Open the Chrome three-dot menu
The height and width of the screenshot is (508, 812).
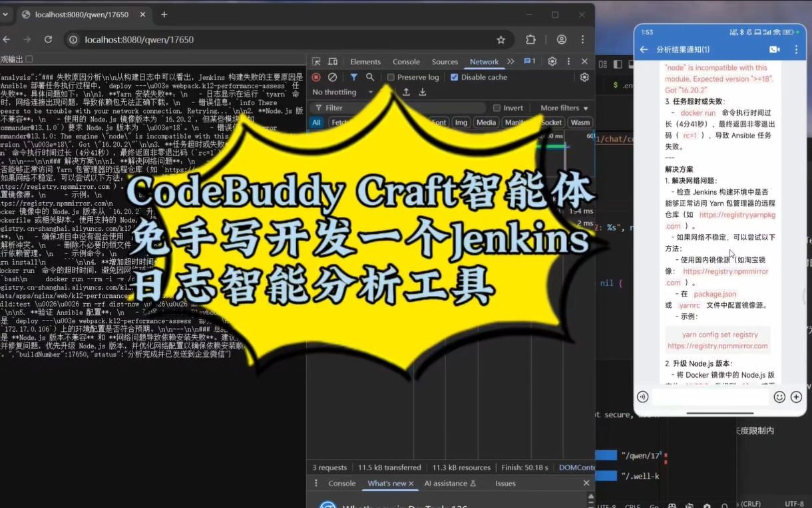click(582, 40)
